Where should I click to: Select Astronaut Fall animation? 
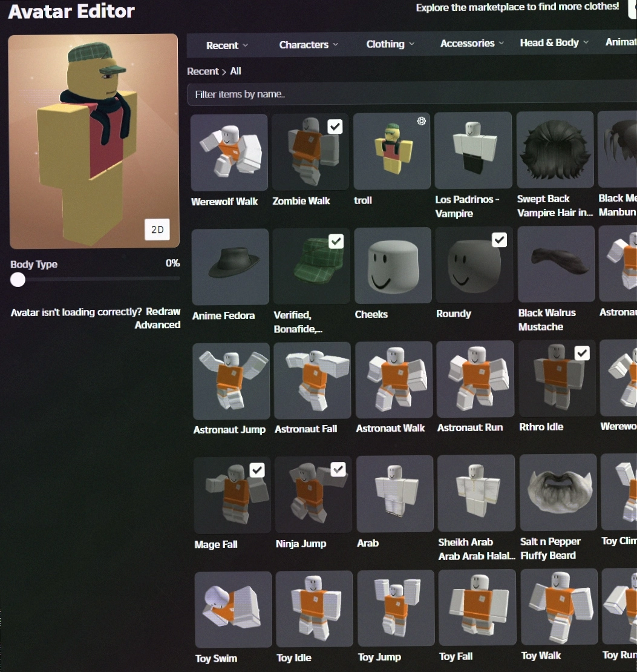coord(312,380)
